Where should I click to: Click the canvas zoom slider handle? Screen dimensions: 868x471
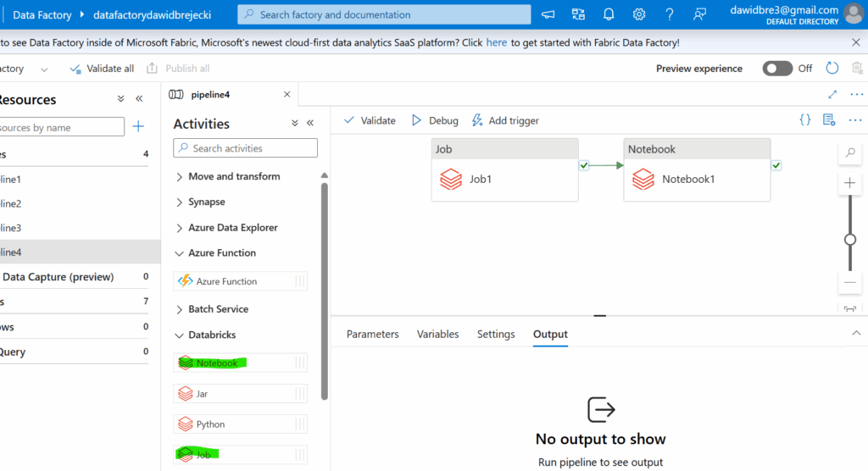850,240
